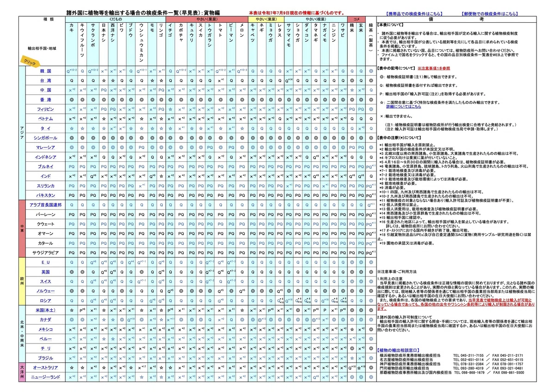Select the 欧州 region label

tap(21, 281)
